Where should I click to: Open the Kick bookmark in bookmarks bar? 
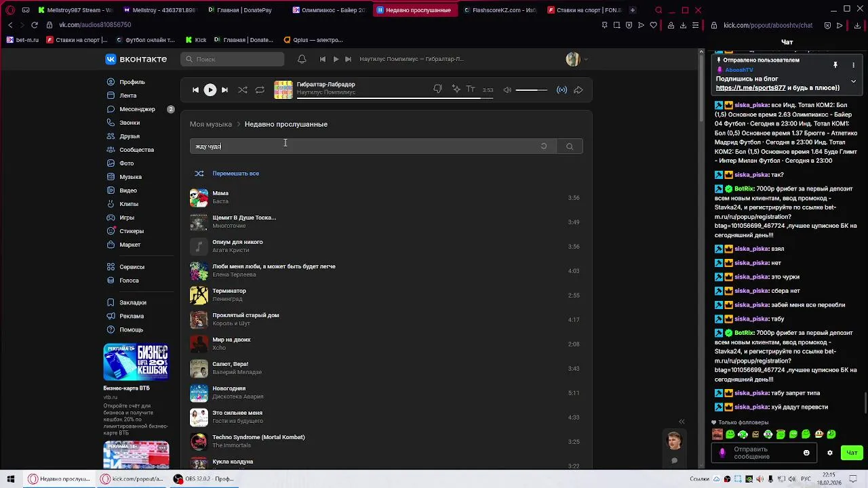point(195,40)
